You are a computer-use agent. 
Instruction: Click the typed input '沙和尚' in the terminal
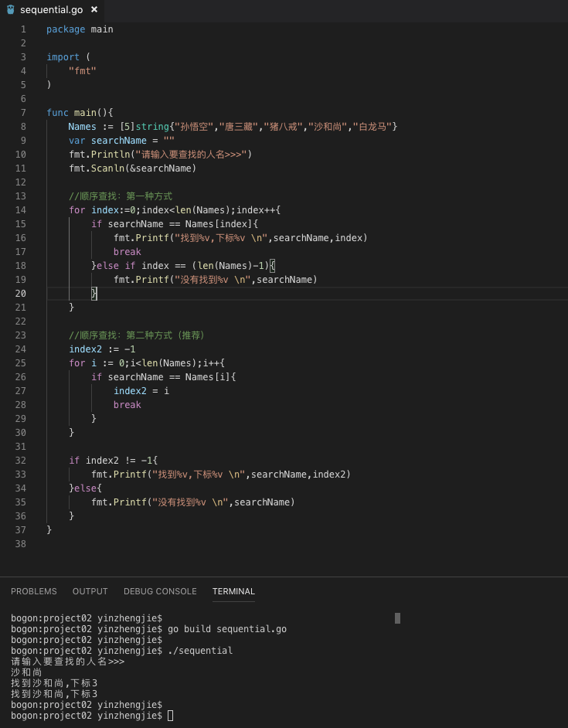click(26, 672)
